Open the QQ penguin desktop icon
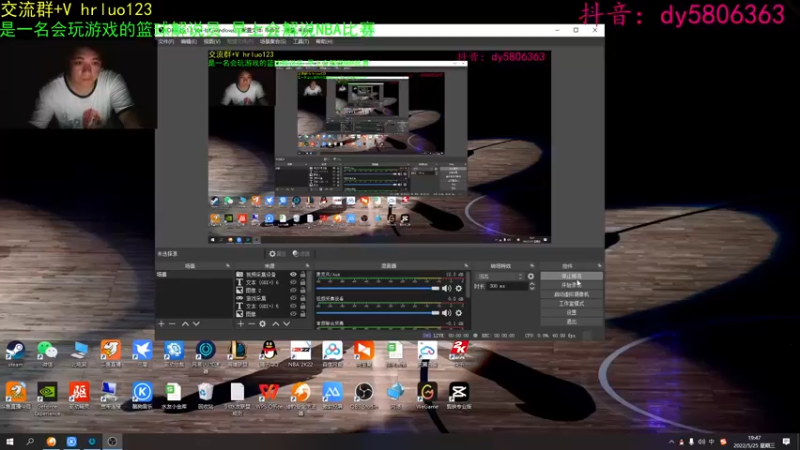800x450 pixels. [x=269, y=354]
